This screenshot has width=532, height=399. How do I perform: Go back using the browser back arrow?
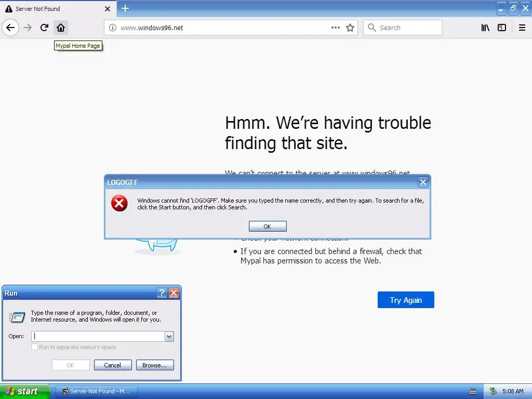[10, 28]
